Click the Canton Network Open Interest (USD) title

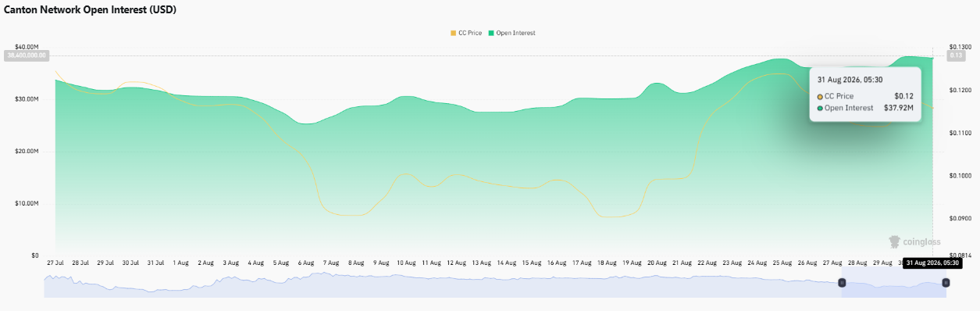(x=91, y=10)
